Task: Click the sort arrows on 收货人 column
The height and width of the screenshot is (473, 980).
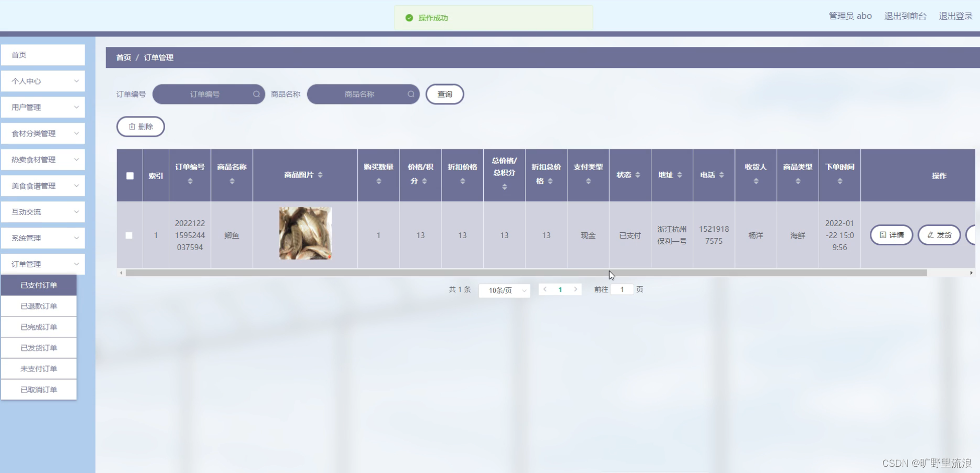Action: pyautogui.click(x=756, y=181)
